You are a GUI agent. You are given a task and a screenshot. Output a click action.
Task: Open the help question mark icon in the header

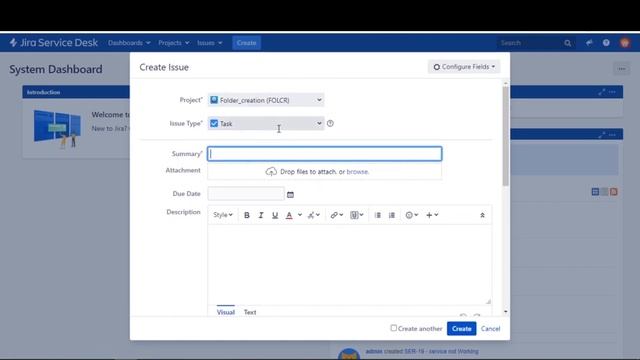point(606,42)
